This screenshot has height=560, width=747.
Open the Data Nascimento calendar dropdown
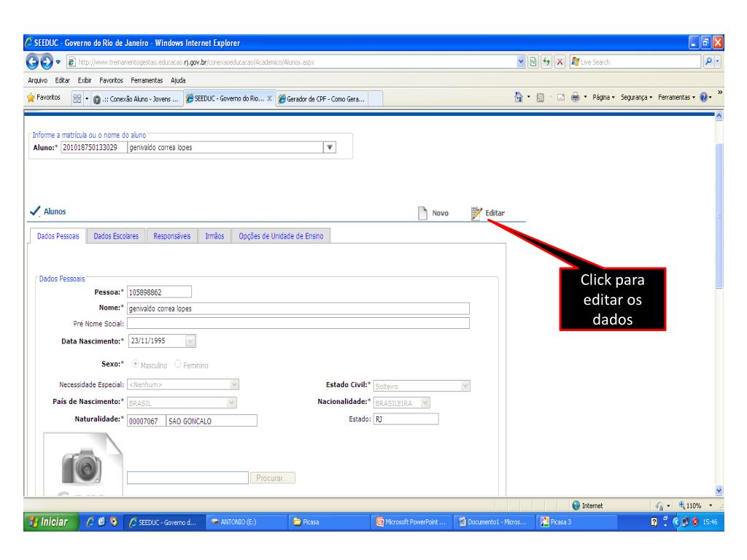190,341
